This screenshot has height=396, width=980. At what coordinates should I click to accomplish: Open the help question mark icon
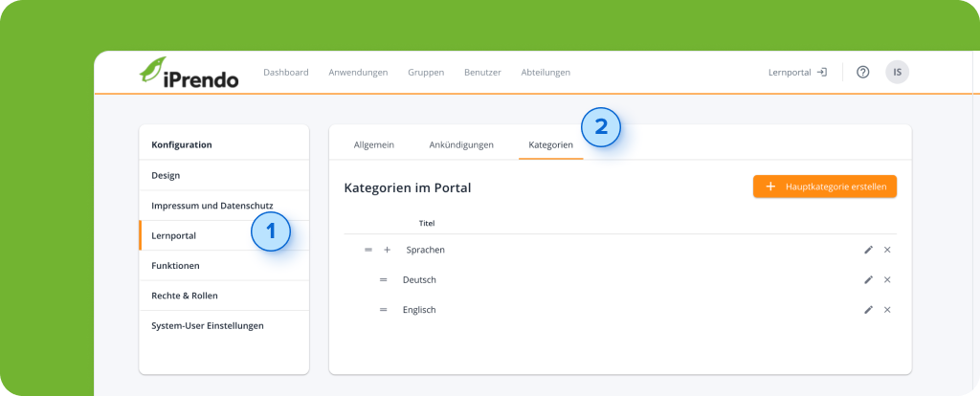click(862, 72)
